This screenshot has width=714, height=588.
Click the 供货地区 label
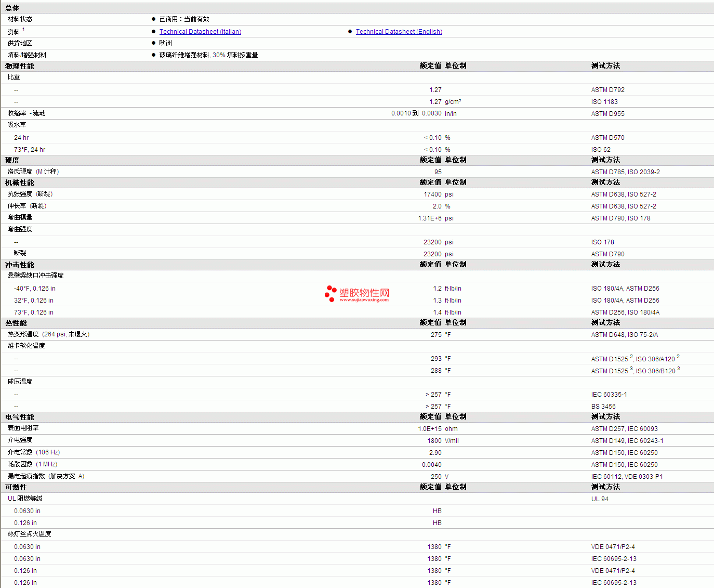(20, 43)
